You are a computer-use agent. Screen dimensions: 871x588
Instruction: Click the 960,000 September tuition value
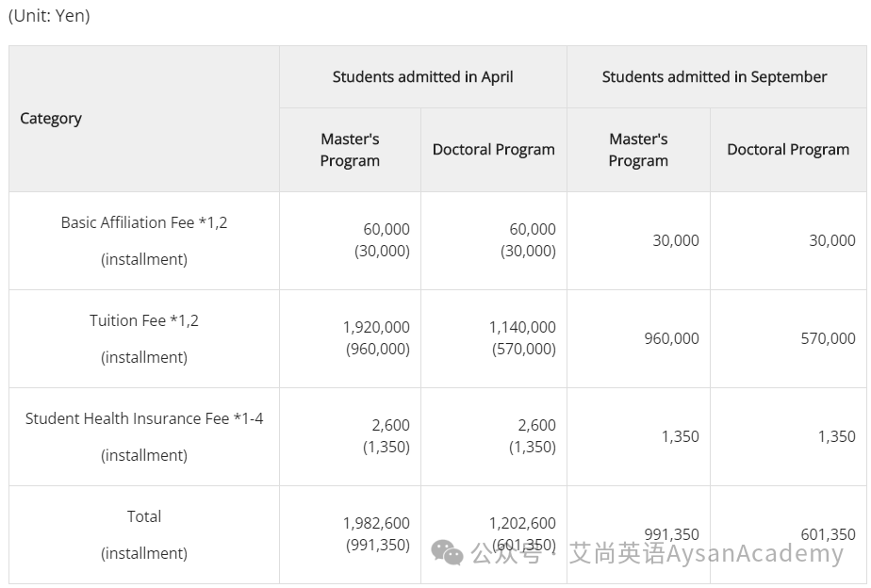(x=671, y=338)
